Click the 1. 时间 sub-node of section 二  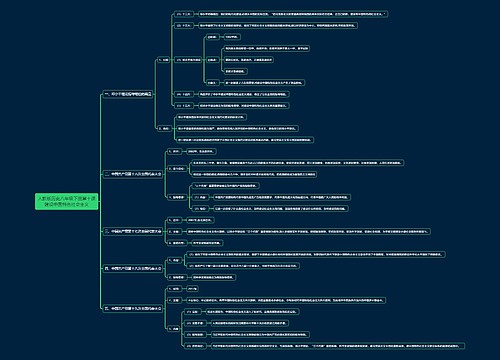pos(174,151)
